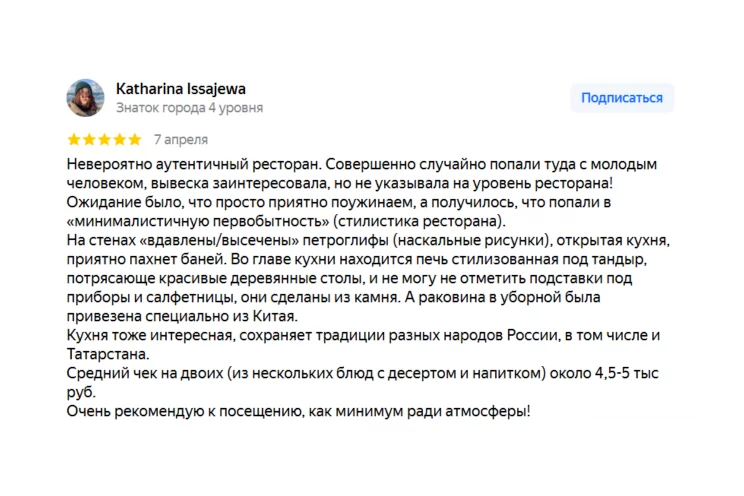Click the line starting Невероятно аутентичный ресторан
The height and width of the screenshot is (496, 744).
[x=362, y=164]
